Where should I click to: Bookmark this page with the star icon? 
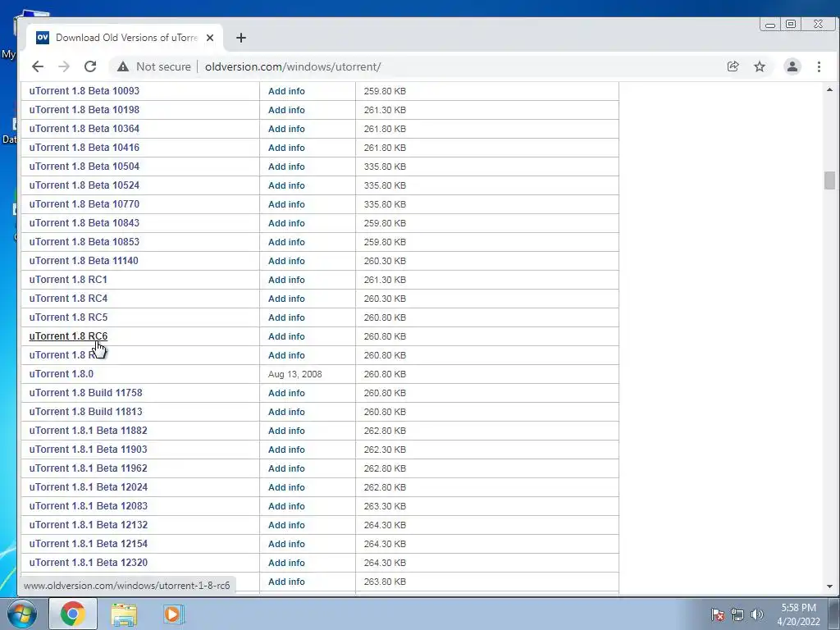(760, 66)
